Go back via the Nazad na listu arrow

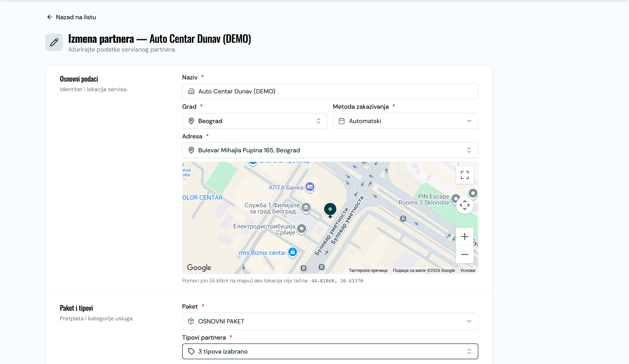point(50,17)
